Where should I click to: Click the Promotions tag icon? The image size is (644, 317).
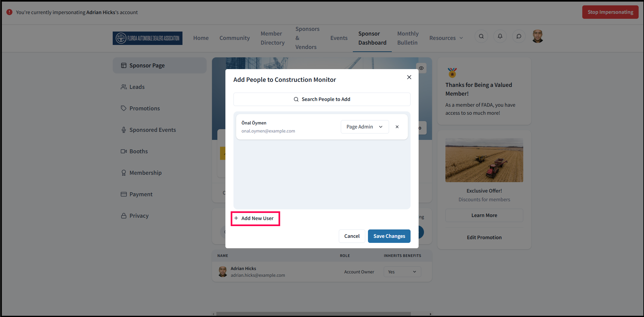pyautogui.click(x=124, y=108)
